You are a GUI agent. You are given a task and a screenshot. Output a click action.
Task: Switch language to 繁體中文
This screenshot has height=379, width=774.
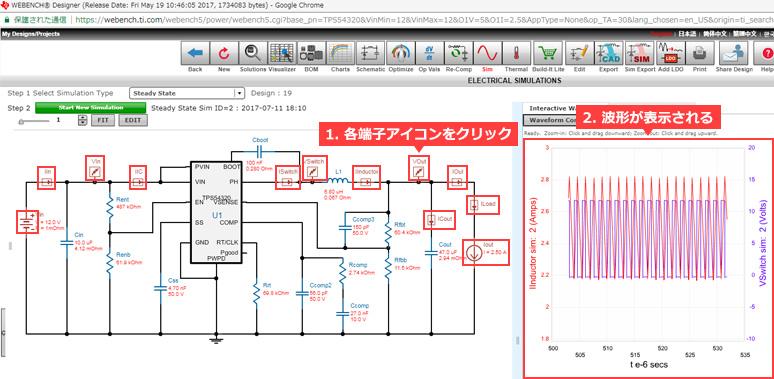[x=744, y=34]
